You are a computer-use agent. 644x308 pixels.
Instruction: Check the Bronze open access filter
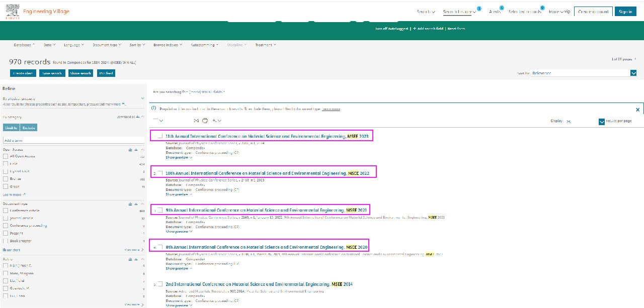[6, 179]
